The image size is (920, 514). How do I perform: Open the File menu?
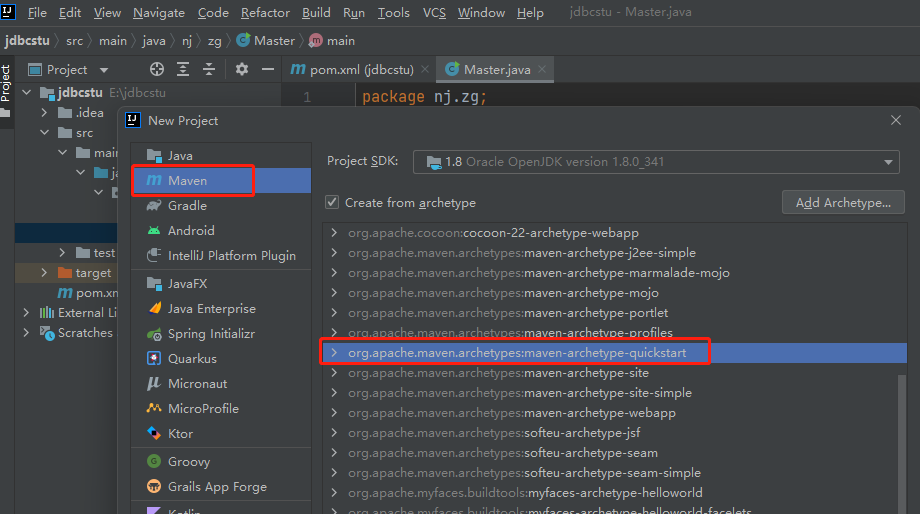tap(37, 12)
